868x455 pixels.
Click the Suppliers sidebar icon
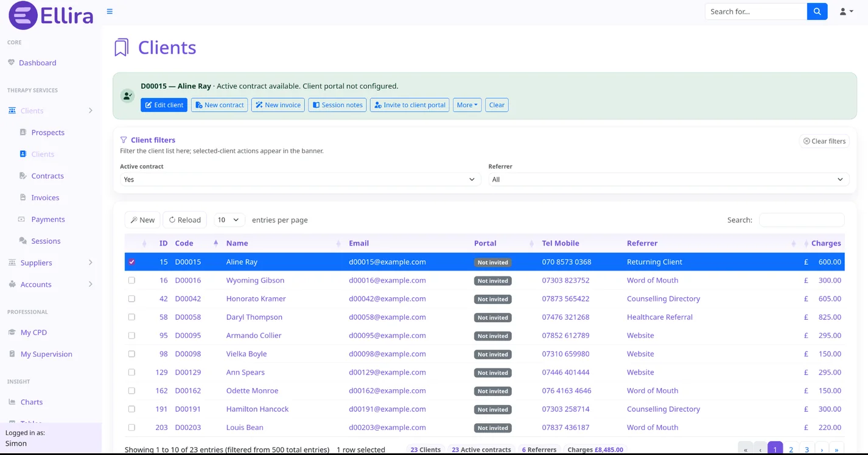pos(12,263)
